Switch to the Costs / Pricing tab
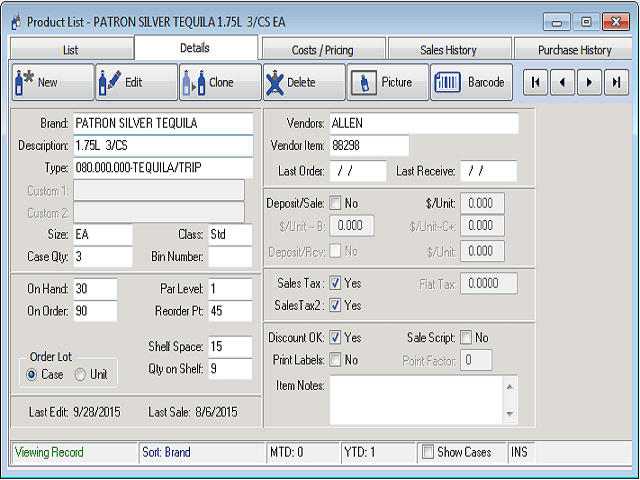640x480 pixels. pyautogui.click(x=323, y=49)
